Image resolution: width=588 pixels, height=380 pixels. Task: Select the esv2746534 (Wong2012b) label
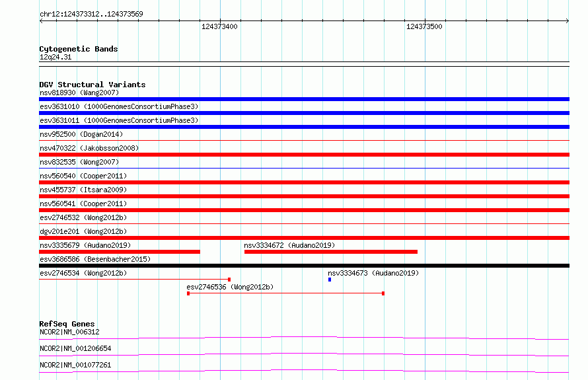[83, 273]
